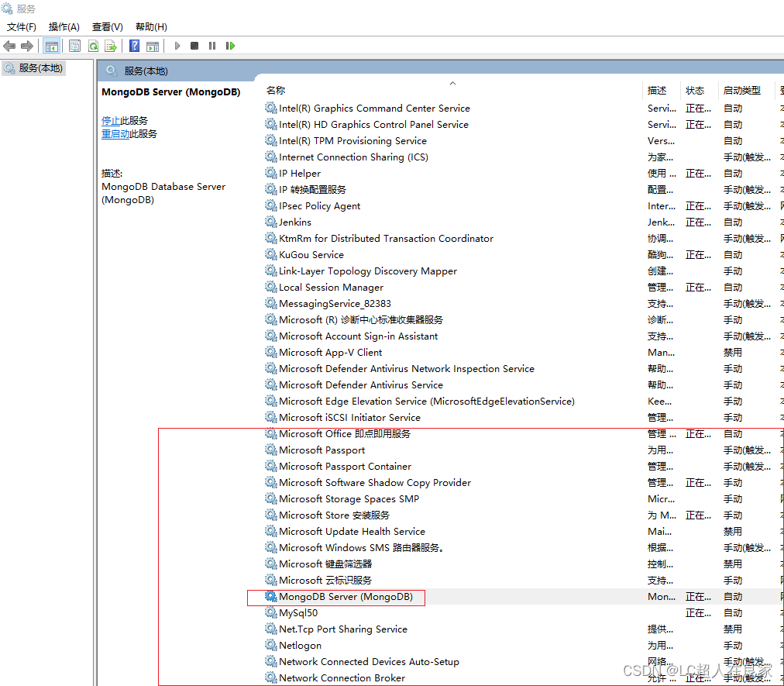The image size is (784, 686).
Task: Select the Microsoft Storage Spaces SMP row
Action: click(x=524, y=499)
